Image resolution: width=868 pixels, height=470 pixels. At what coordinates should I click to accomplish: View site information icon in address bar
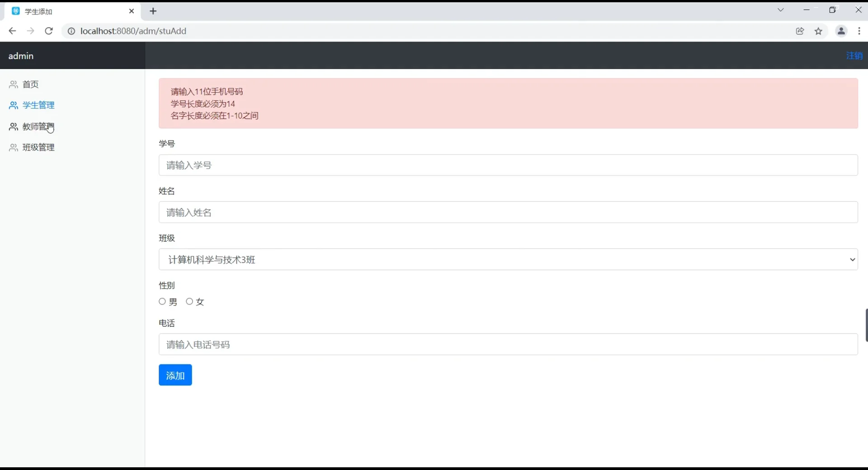[x=71, y=31]
